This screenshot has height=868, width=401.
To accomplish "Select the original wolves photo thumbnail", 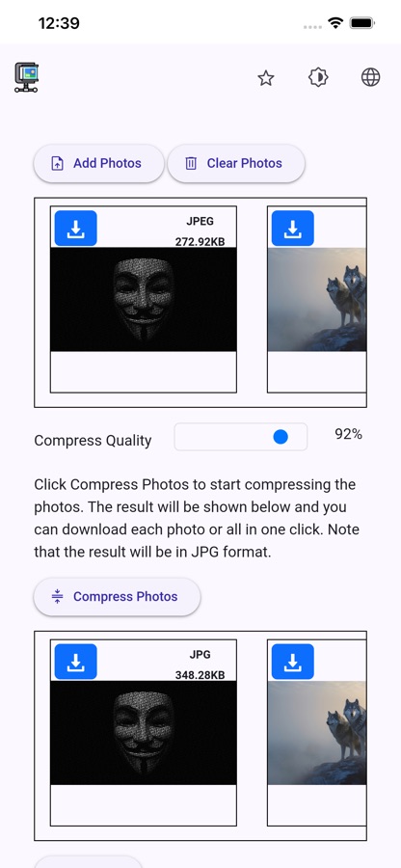I will (x=317, y=300).
